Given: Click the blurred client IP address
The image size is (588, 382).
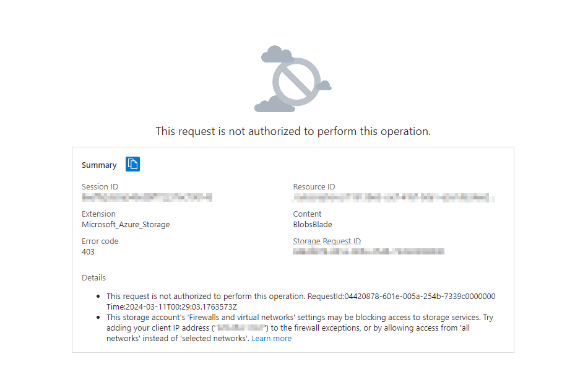Looking at the screenshot, I should [x=241, y=328].
